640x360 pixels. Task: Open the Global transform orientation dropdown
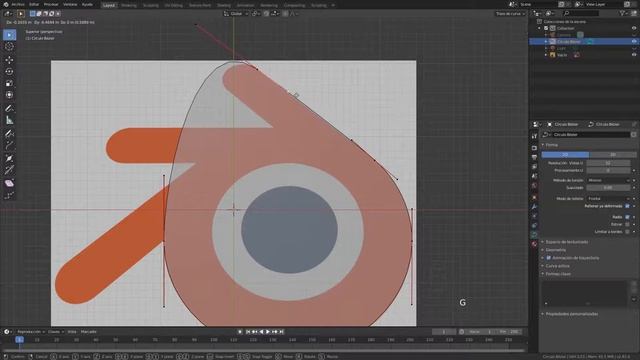[236, 13]
